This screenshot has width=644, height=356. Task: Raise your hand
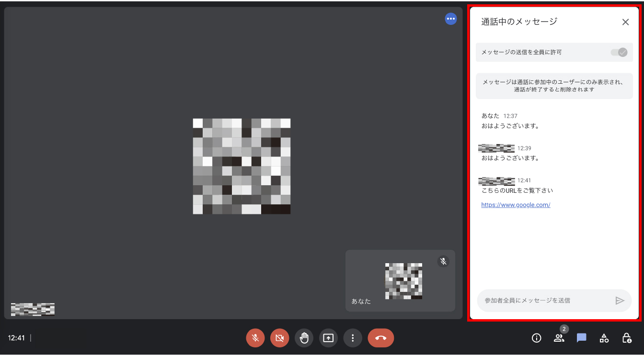pos(304,338)
